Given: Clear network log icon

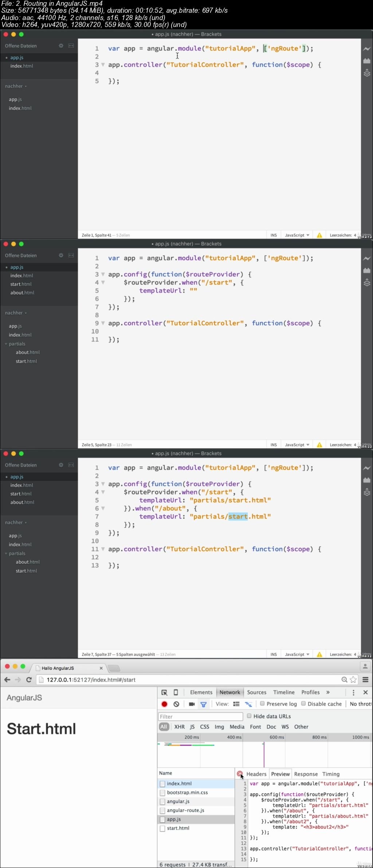Looking at the screenshot, I should tap(176, 704).
